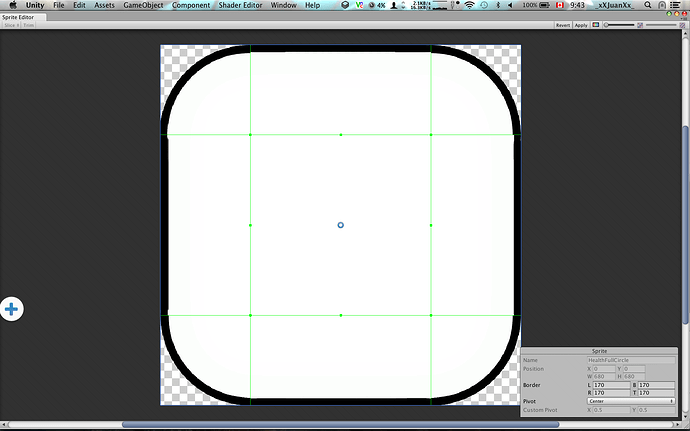
Task: Click the Border R input field
Action: pyautogui.click(x=612, y=393)
